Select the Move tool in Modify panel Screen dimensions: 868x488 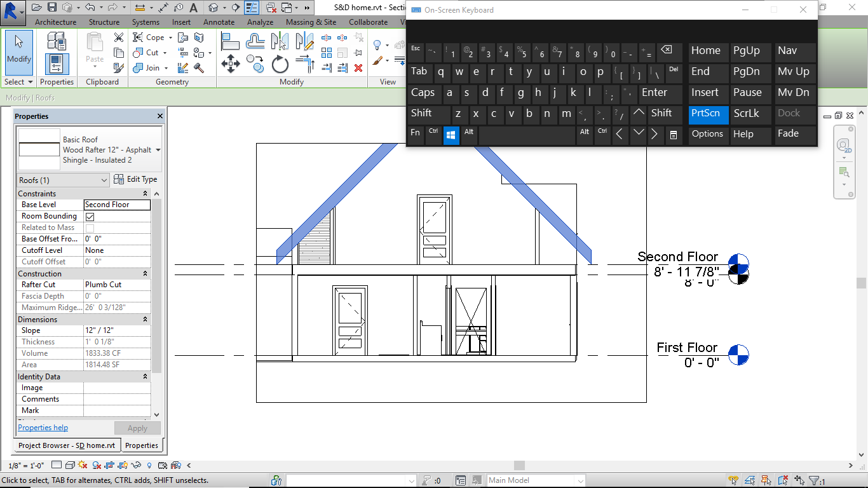(x=230, y=64)
